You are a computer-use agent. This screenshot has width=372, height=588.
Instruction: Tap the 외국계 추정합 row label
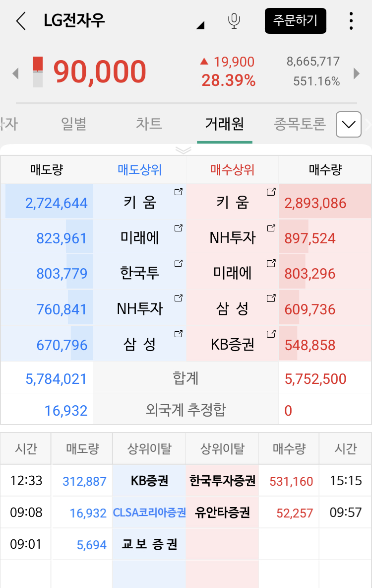(x=186, y=410)
